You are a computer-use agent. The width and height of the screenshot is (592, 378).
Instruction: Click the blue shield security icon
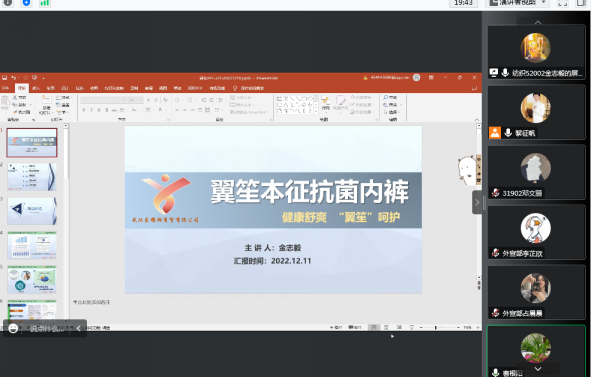point(26,3)
